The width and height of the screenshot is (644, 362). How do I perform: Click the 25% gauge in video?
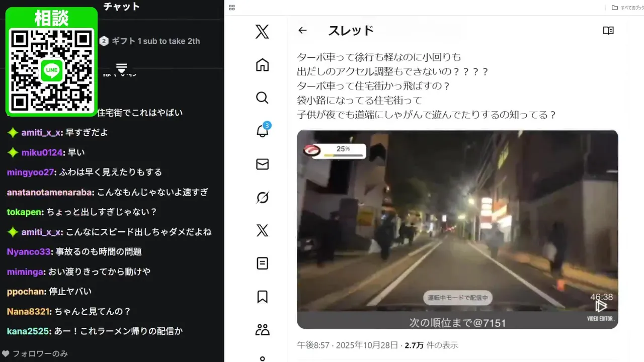(335, 150)
